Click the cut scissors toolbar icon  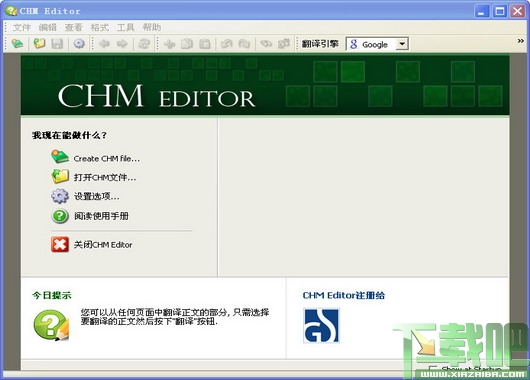169,44
